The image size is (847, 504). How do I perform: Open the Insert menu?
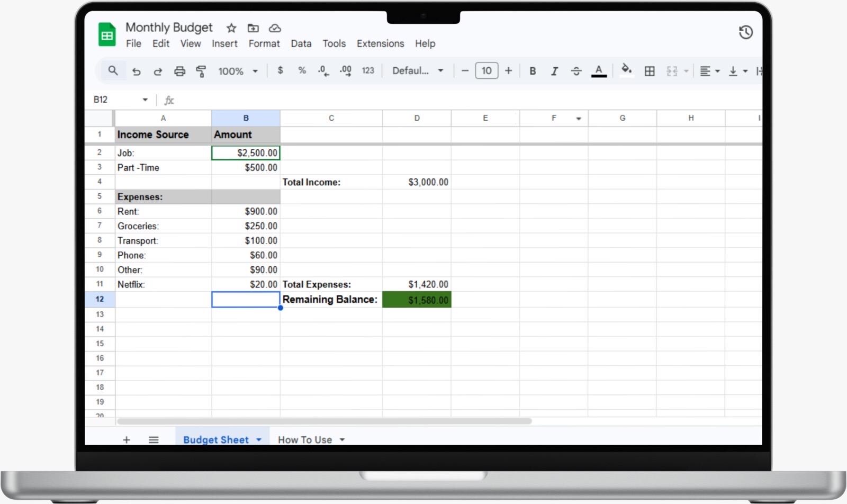[x=224, y=43]
